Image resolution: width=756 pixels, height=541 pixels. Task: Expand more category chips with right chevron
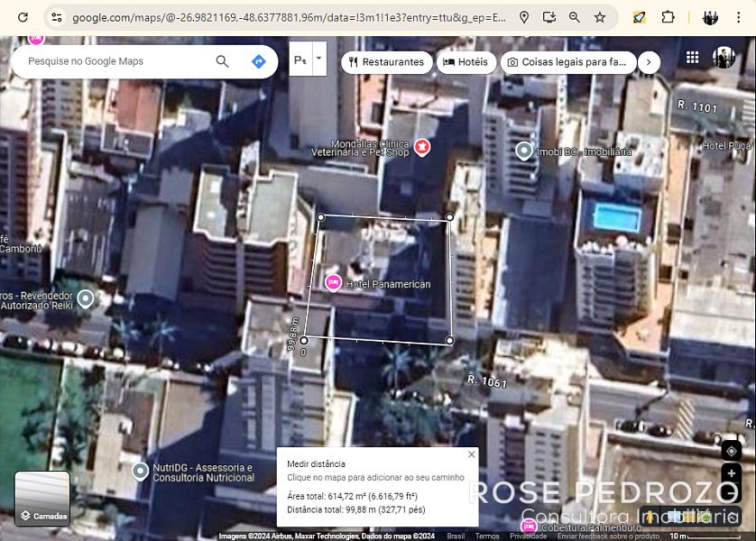[x=649, y=62]
